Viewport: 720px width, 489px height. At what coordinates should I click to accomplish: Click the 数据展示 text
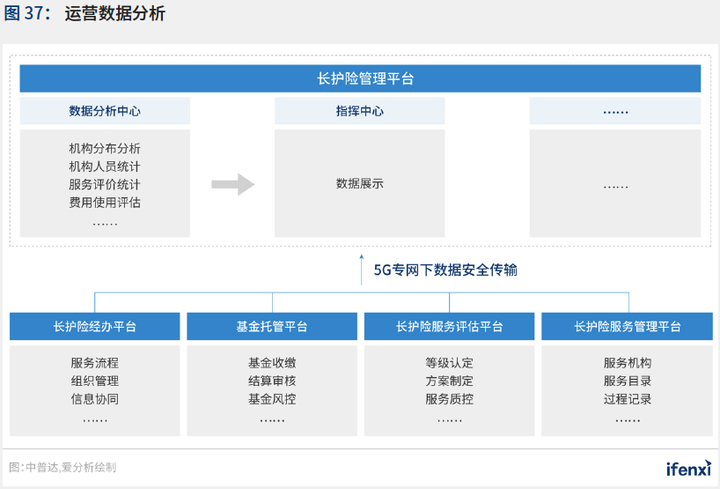tap(360, 184)
